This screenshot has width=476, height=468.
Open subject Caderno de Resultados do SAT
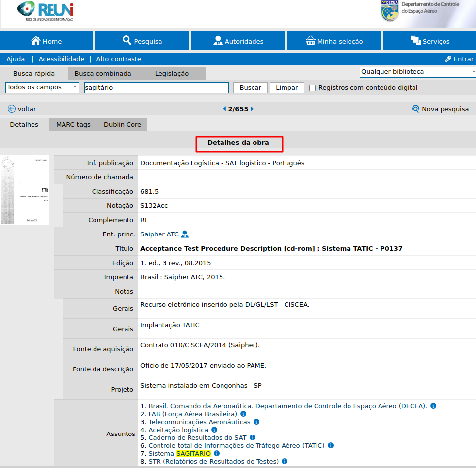coord(197,438)
